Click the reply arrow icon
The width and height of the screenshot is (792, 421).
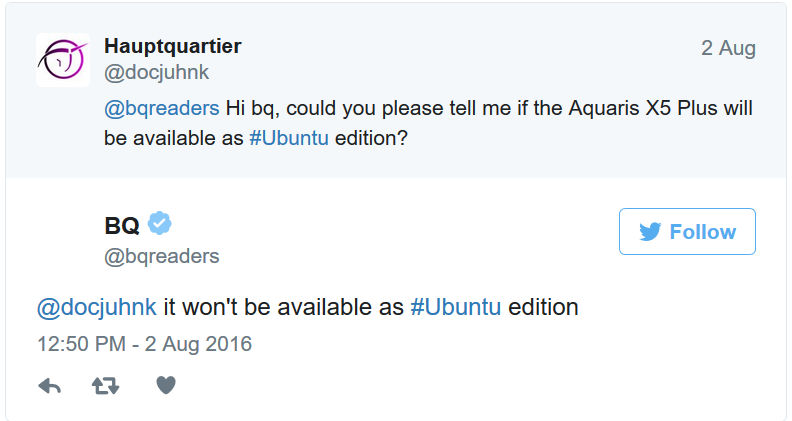49,385
